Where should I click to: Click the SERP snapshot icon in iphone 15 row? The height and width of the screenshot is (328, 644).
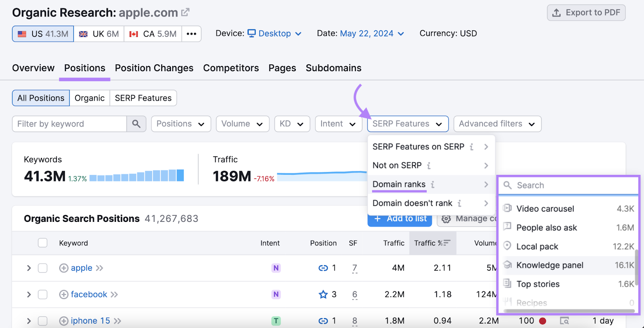pos(564,321)
